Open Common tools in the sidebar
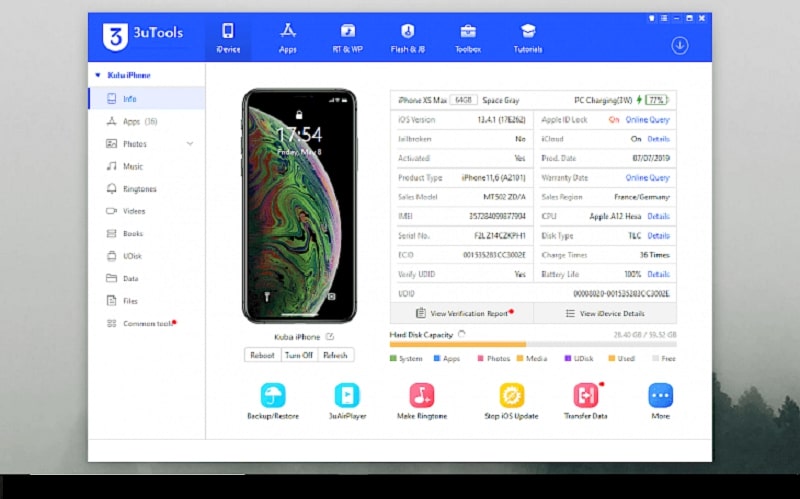 tap(147, 323)
